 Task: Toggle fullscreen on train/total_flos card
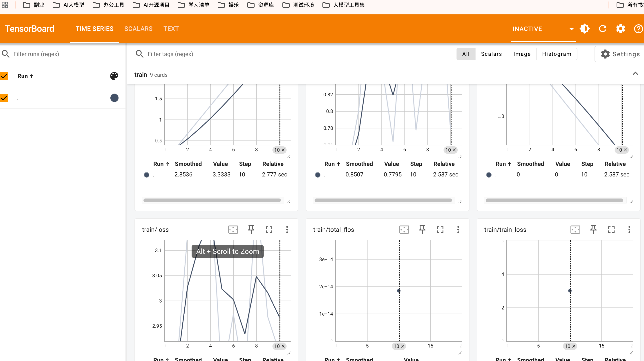pyautogui.click(x=440, y=229)
